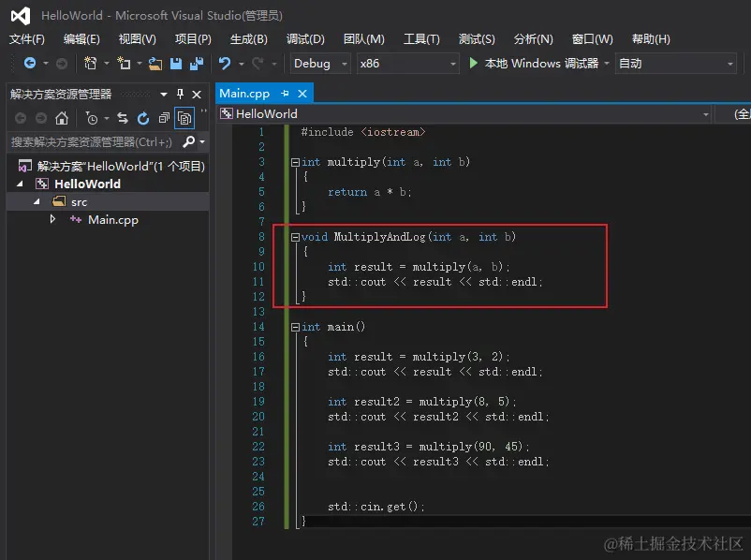
Task: Click the Save All toolbar icon
Action: (196, 64)
